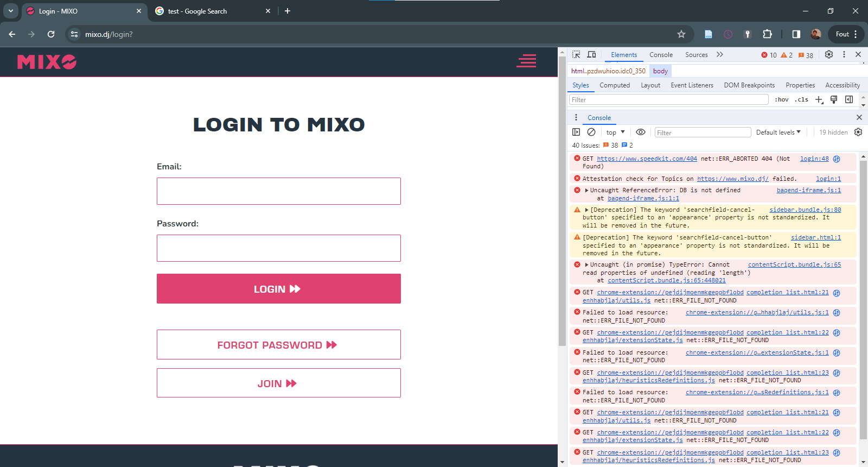Select the body breadcrumb element
This screenshot has height=467, width=868.
pyautogui.click(x=660, y=71)
